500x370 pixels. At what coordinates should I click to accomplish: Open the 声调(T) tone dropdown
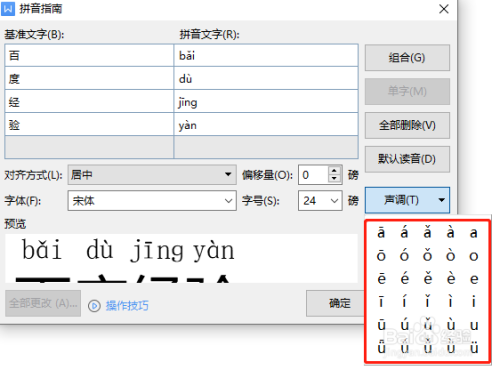407,200
